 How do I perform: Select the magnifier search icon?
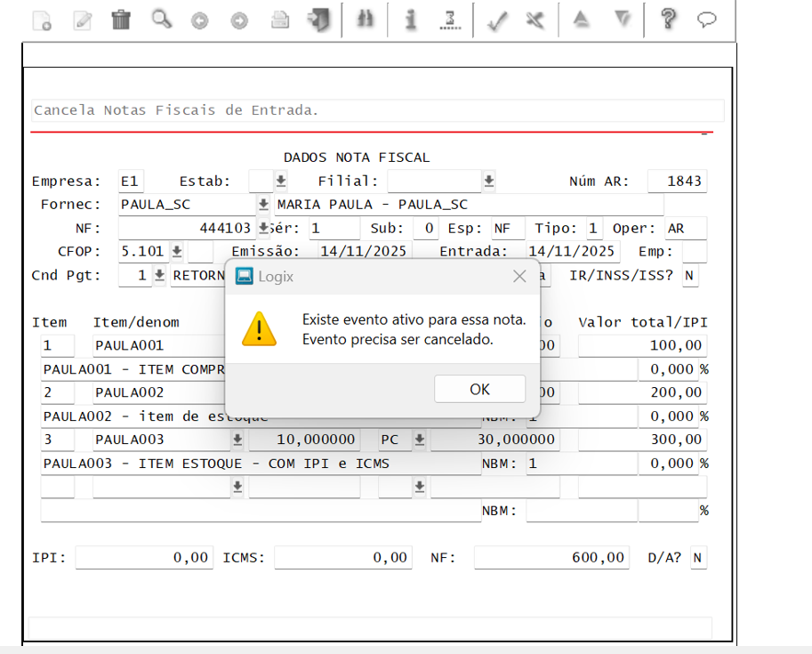pyautogui.click(x=161, y=20)
